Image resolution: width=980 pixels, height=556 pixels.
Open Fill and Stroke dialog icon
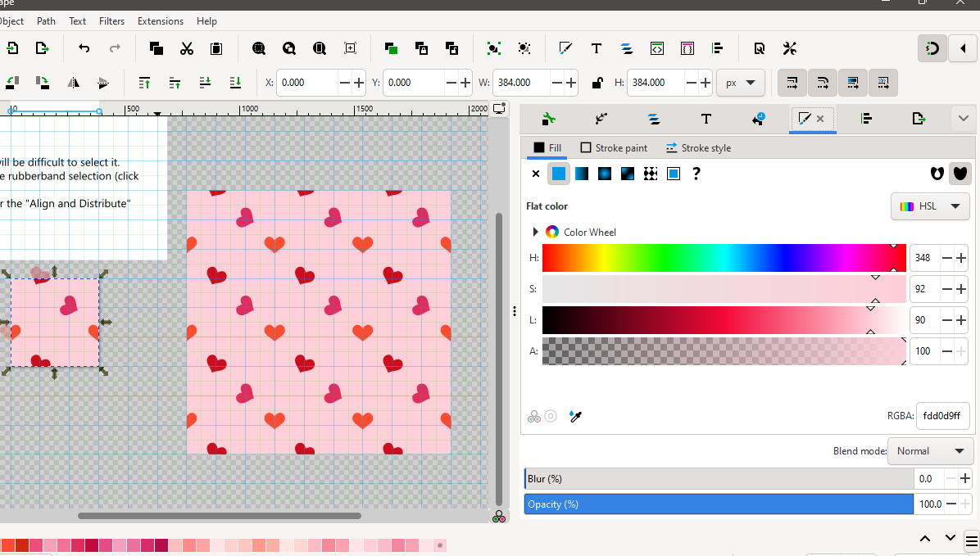pos(565,48)
